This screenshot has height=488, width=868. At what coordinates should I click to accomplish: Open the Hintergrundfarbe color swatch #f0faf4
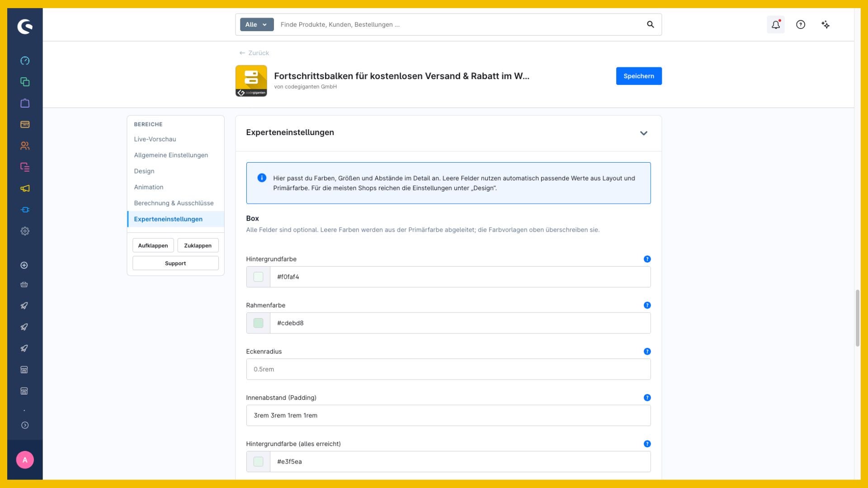pos(258,277)
